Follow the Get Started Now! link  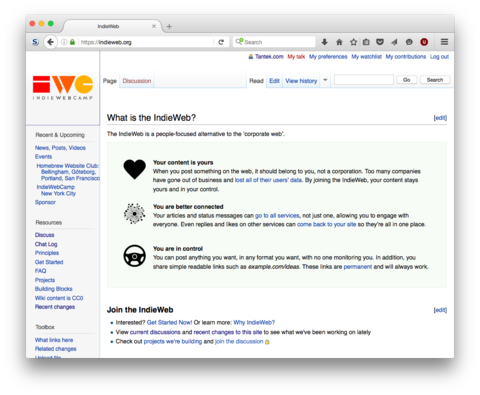169,322
